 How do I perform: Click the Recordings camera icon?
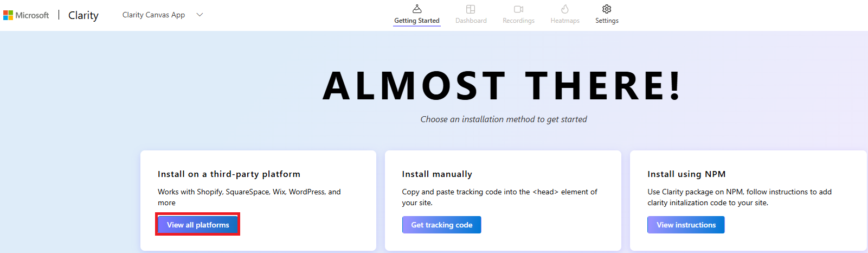click(x=518, y=9)
